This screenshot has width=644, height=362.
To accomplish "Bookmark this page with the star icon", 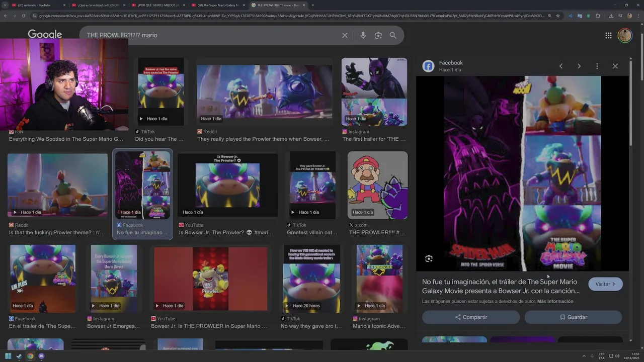I will (x=558, y=16).
